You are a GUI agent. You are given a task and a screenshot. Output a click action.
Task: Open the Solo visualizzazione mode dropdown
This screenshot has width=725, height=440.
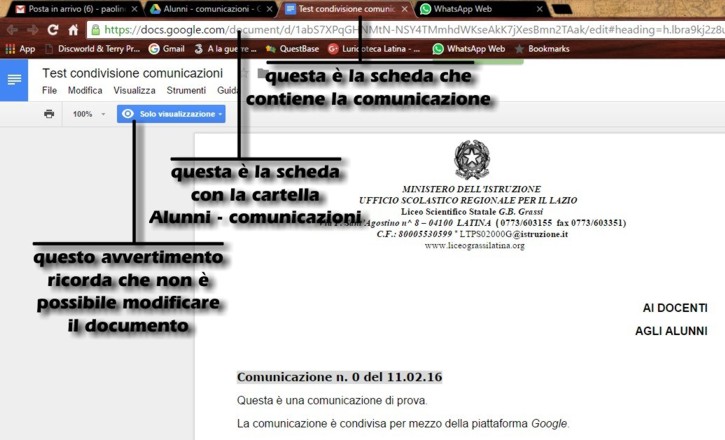point(171,114)
